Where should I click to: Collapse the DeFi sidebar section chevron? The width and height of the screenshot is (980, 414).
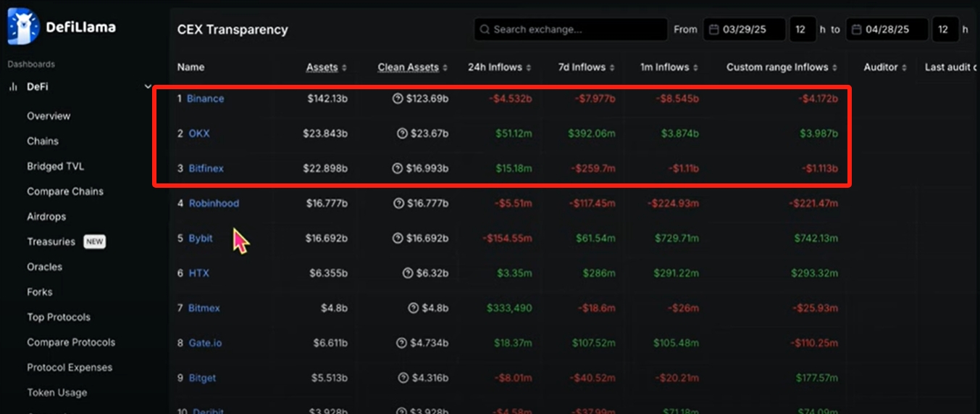point(148,87)
